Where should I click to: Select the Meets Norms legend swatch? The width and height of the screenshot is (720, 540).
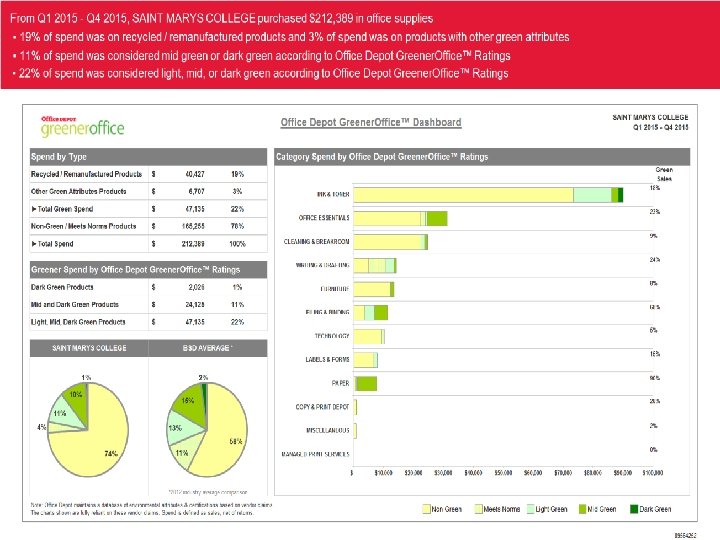478,509
